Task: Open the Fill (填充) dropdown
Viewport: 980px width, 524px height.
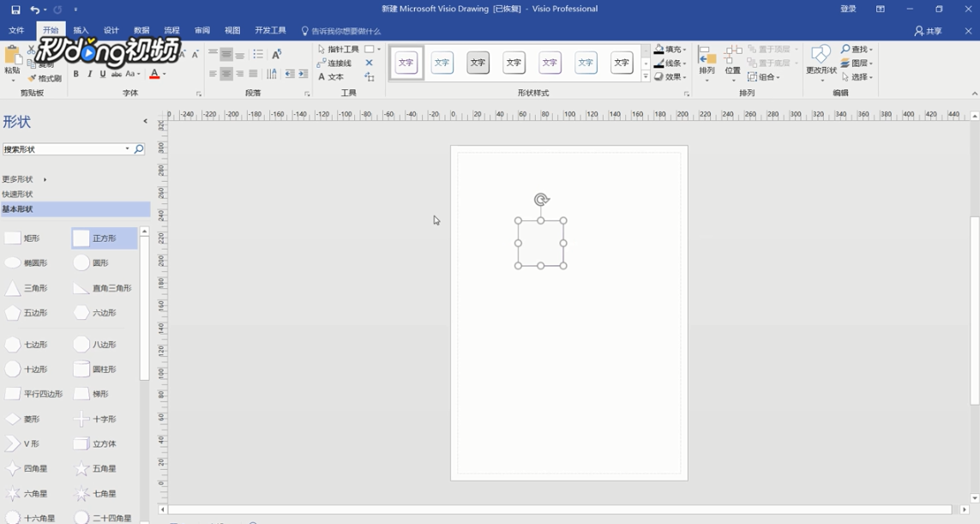Action: click(x=670, y=49)
